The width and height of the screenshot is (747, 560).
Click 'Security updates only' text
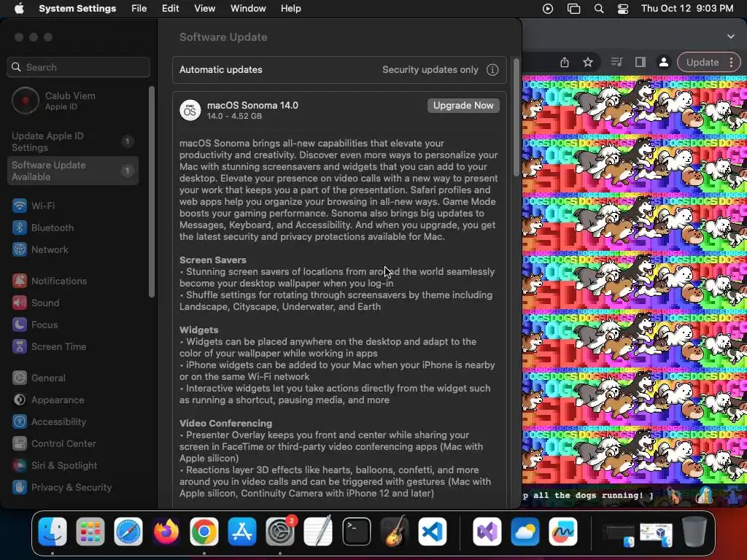tap(430, 70)
